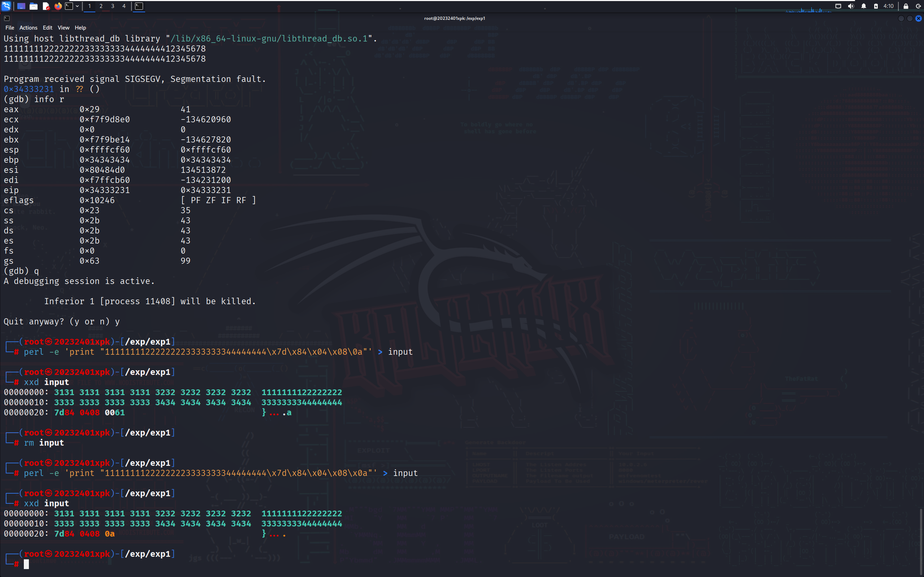Open the Actions menu
The width and height of the screenshot is (924, 577).
pos(28,27)
